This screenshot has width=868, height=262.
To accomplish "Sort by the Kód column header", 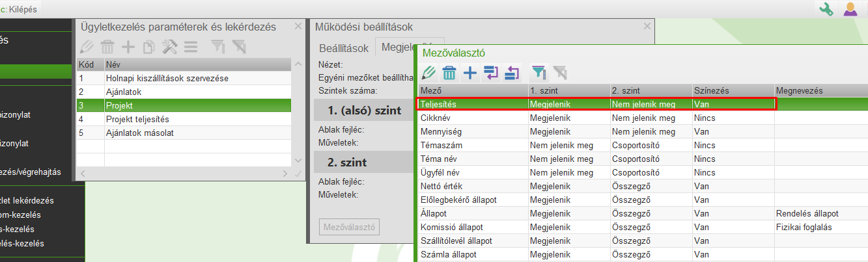I will 90,64.
